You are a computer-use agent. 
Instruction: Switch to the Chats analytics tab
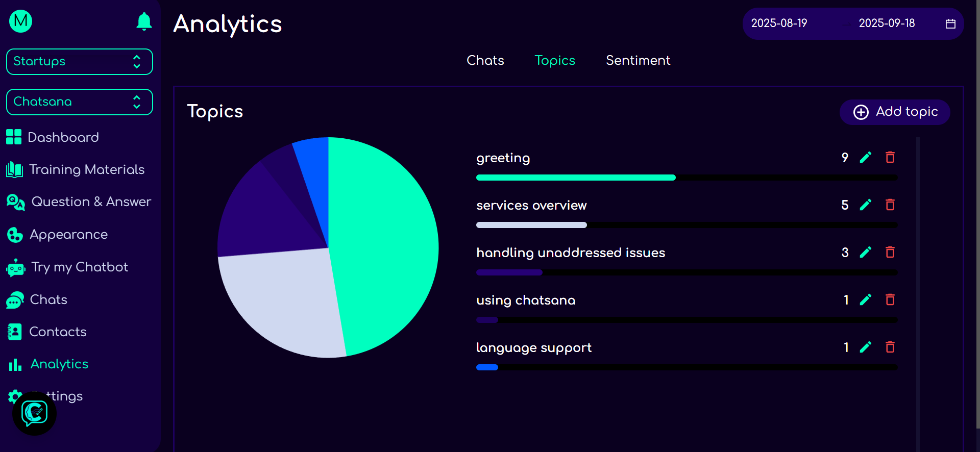tap(485, 61)
